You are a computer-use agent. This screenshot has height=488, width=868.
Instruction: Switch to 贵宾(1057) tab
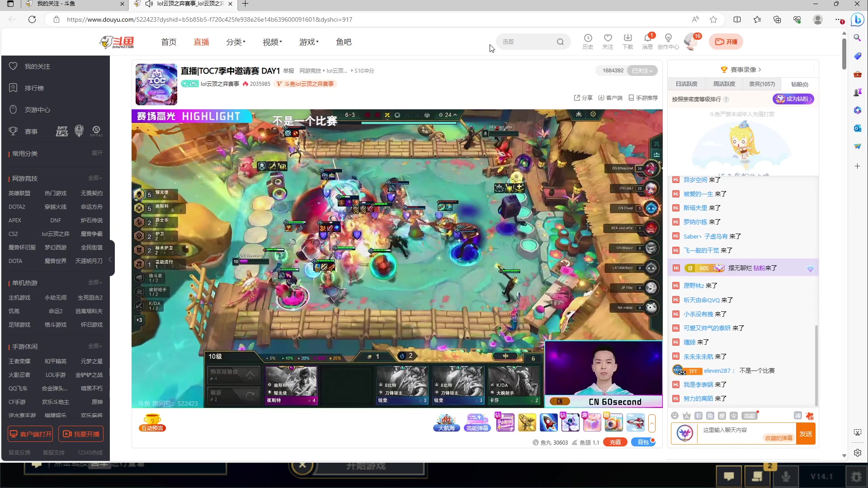coord(762,84)
